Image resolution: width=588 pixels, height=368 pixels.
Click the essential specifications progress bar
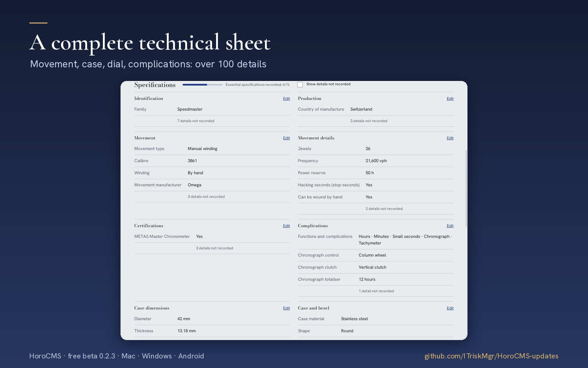pyautogui.click(x=202, y=85)
